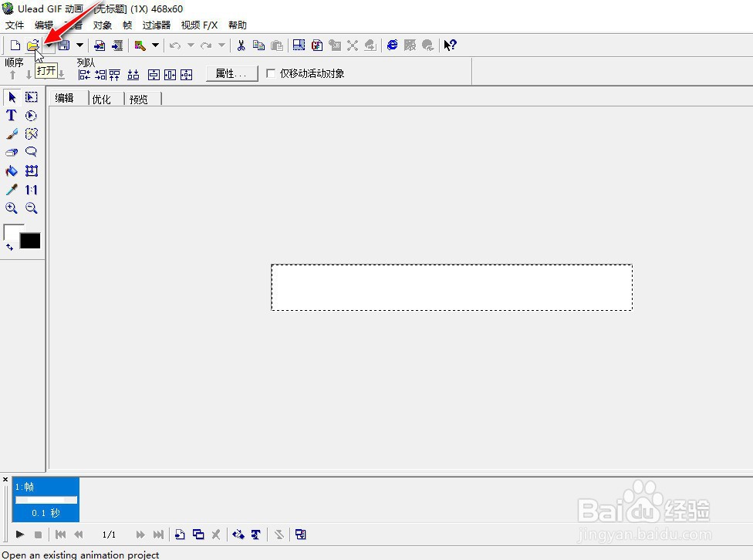Screen dimensions: 753x560
Task: Click the Add Image icon
Action: [100, 46]
